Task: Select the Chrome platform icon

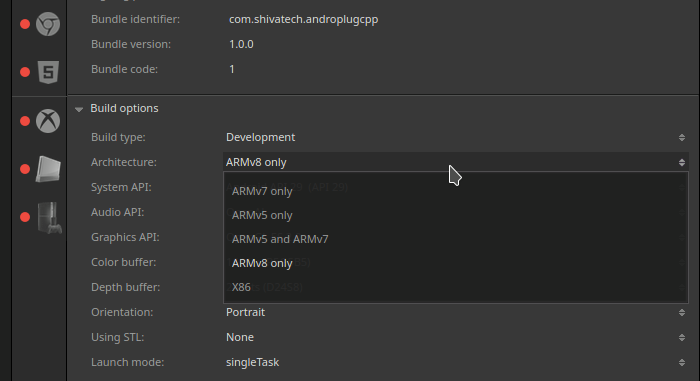Action: pyautogui.click(x=48, y=24)
